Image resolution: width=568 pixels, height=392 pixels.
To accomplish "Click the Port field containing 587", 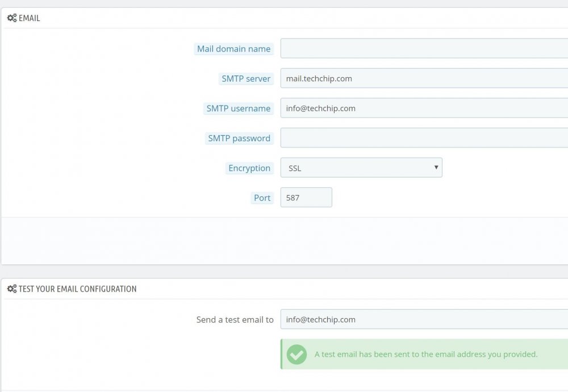I will tap(306, 197).
